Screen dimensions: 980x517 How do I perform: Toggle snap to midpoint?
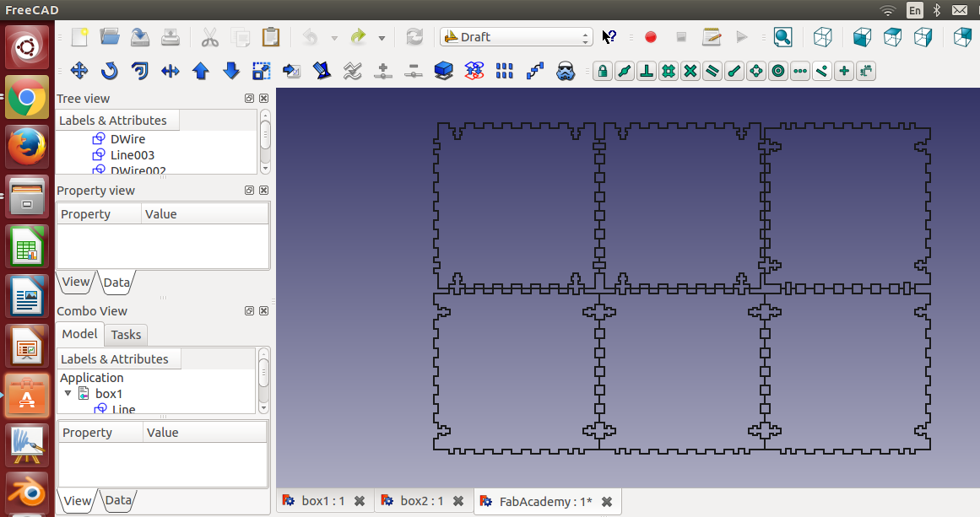[625, 71]
